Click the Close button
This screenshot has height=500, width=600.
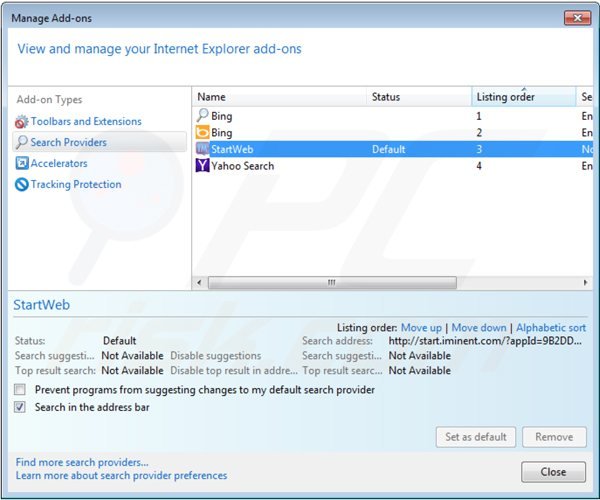553,472
